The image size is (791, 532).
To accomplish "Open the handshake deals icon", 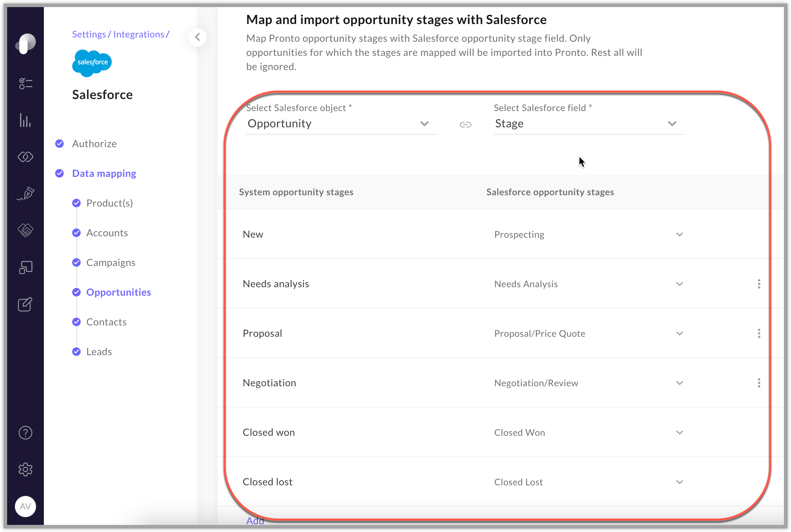I will (25, 231).
